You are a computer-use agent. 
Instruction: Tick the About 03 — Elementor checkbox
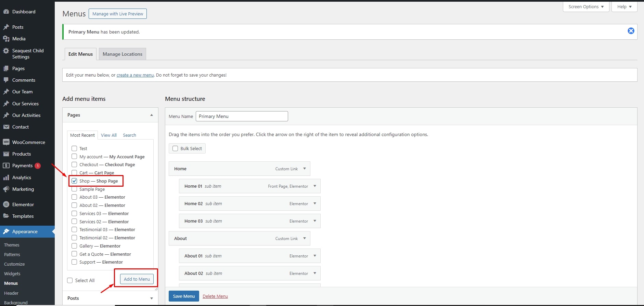[x=74, y=197]
